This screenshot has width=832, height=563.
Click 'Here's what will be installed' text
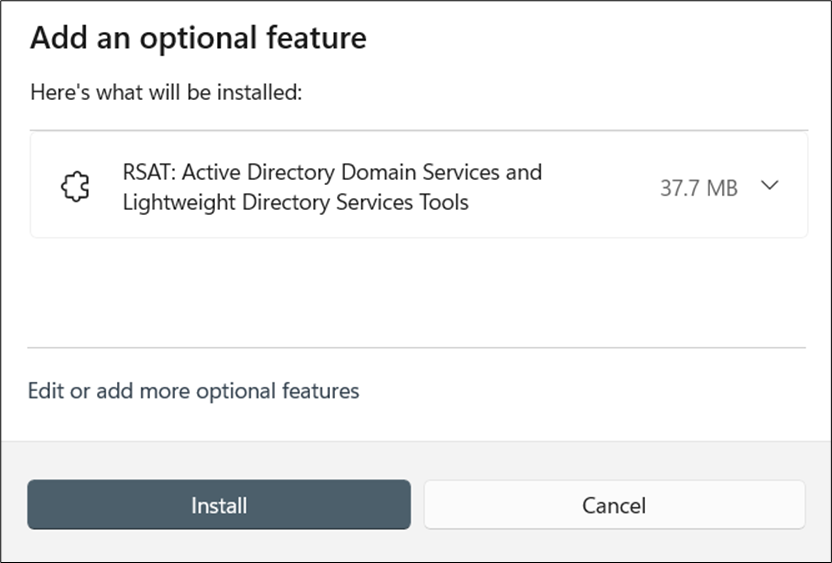point(166,92)
